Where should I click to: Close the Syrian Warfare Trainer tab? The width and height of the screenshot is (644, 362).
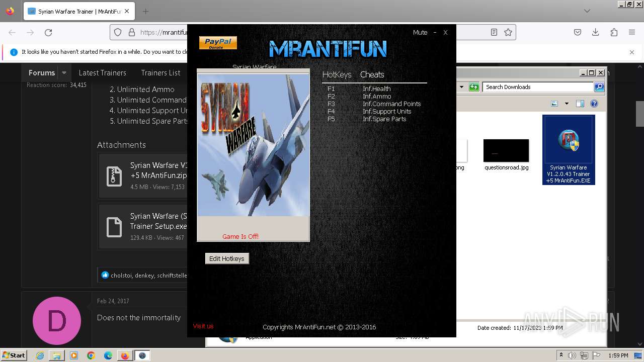click(x=126, y=11)
